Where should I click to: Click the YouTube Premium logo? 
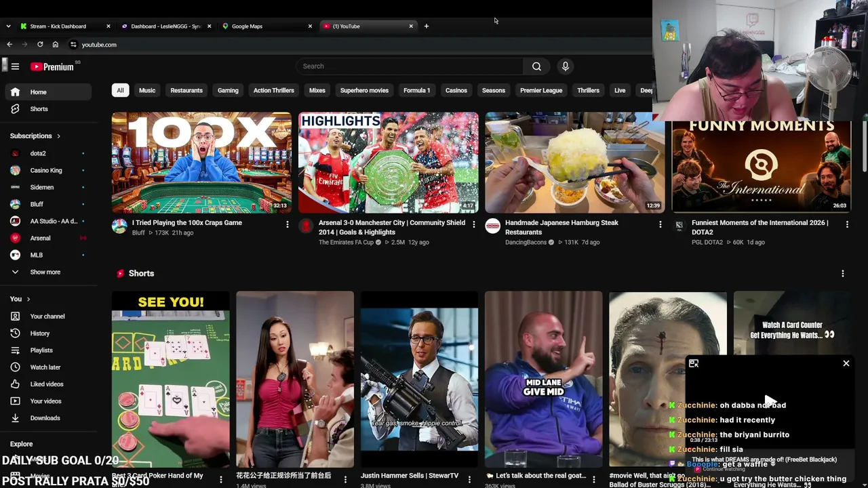tap(52, 66)
